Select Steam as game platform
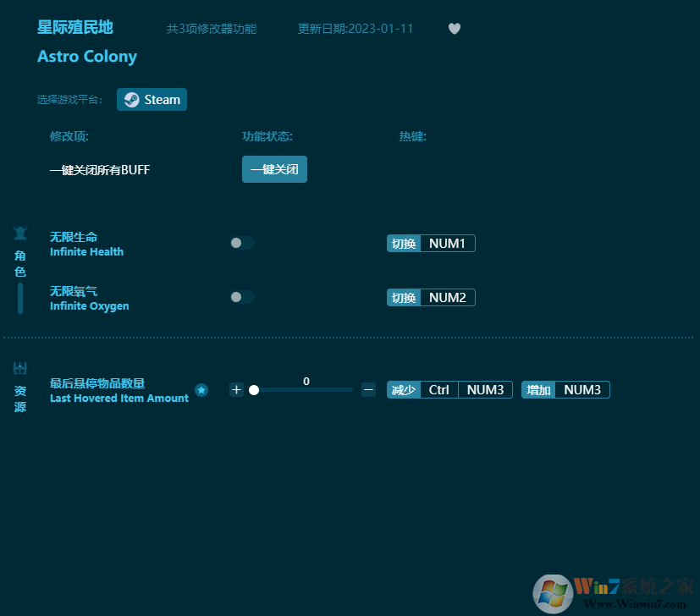 point(152,100)
